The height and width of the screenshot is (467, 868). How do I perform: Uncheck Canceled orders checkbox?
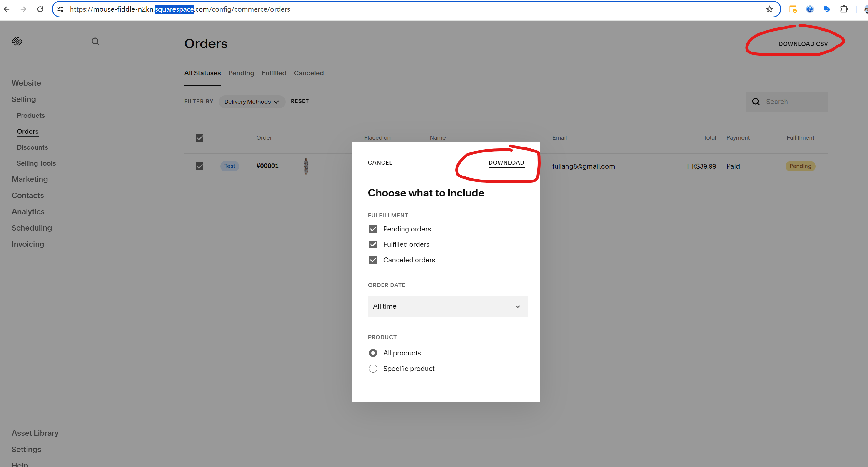tap(373, 260)
